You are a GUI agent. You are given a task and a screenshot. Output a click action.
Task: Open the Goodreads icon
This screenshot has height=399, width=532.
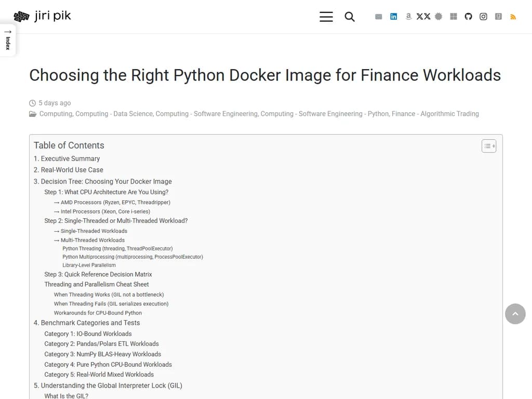pos(498,16)
